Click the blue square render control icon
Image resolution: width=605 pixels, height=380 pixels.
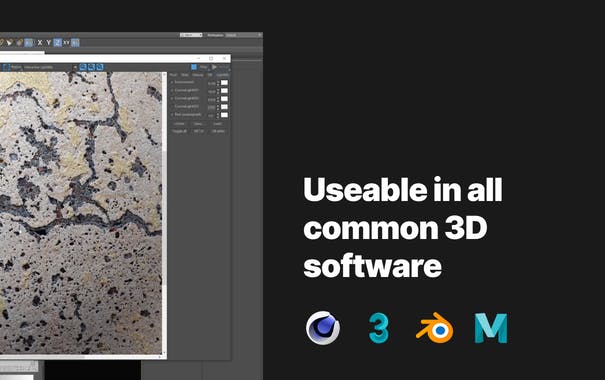coord(194,67)
